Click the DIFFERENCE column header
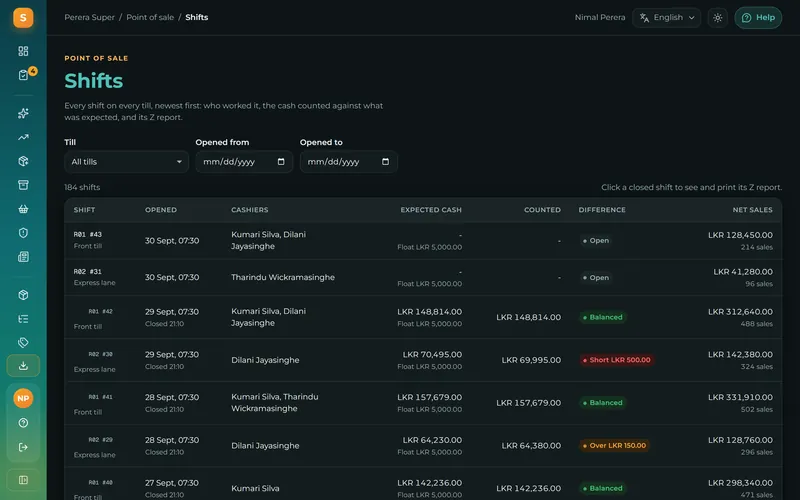Screen dimensions: 800x500 tap(602, 210)
